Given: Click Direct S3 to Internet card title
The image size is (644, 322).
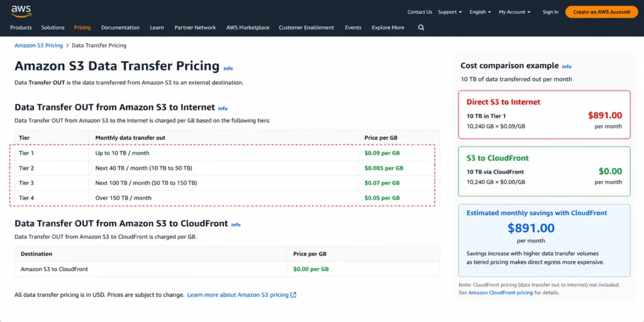Looking at the screenshot, I should click(x=503, y=102).
